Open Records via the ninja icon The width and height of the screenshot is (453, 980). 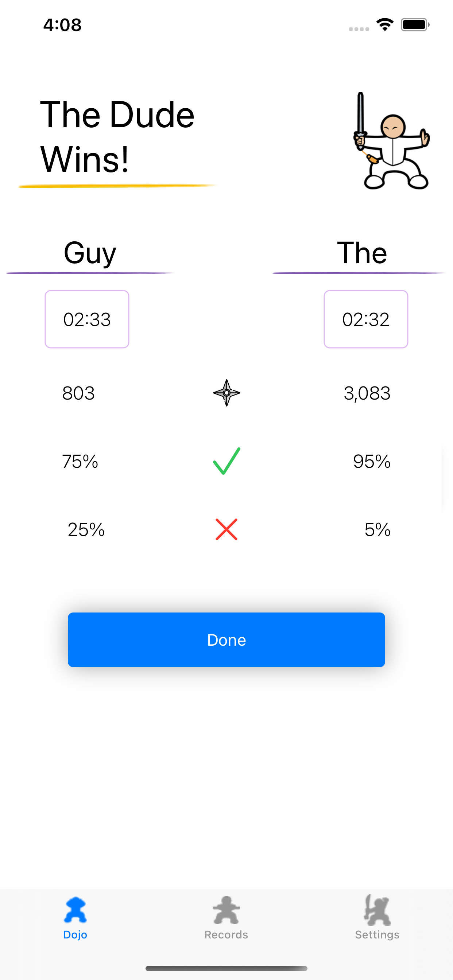click(226, 911)
